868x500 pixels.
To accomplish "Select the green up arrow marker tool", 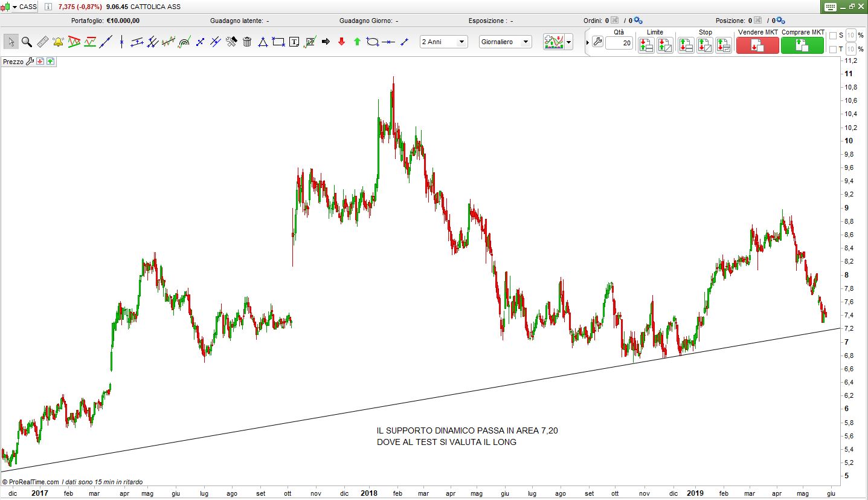I will pyautogui.click(x=357, y=42).
